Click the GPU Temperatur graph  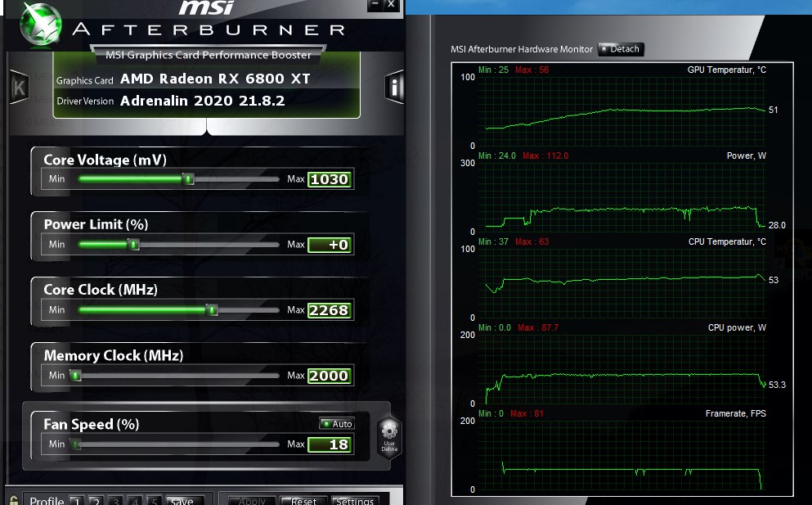pos(621,111)
